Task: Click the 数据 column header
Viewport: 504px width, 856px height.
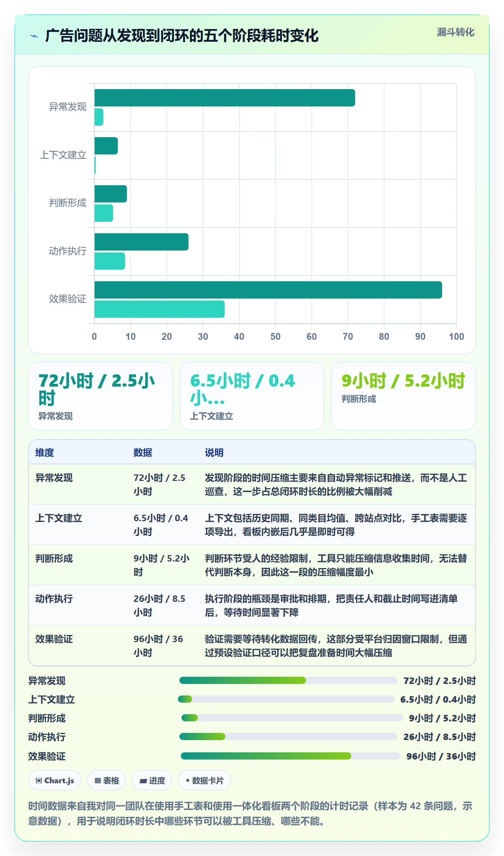Action: (143, 452)
